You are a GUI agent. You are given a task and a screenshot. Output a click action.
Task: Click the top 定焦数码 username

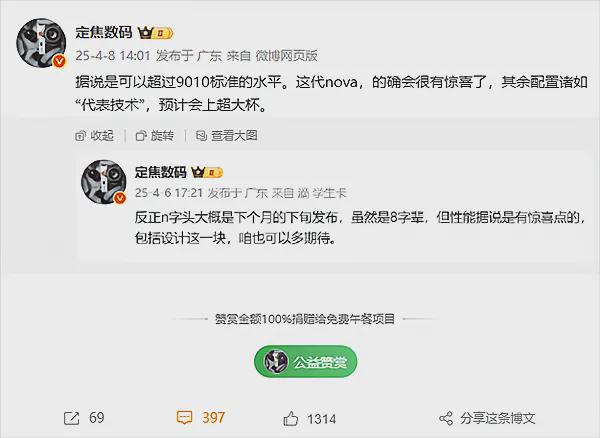coord(104,32)
